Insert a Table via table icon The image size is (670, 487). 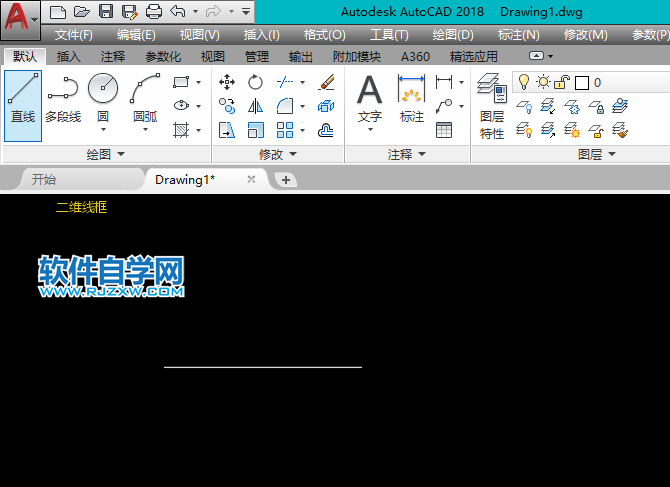tap(444, 130)
